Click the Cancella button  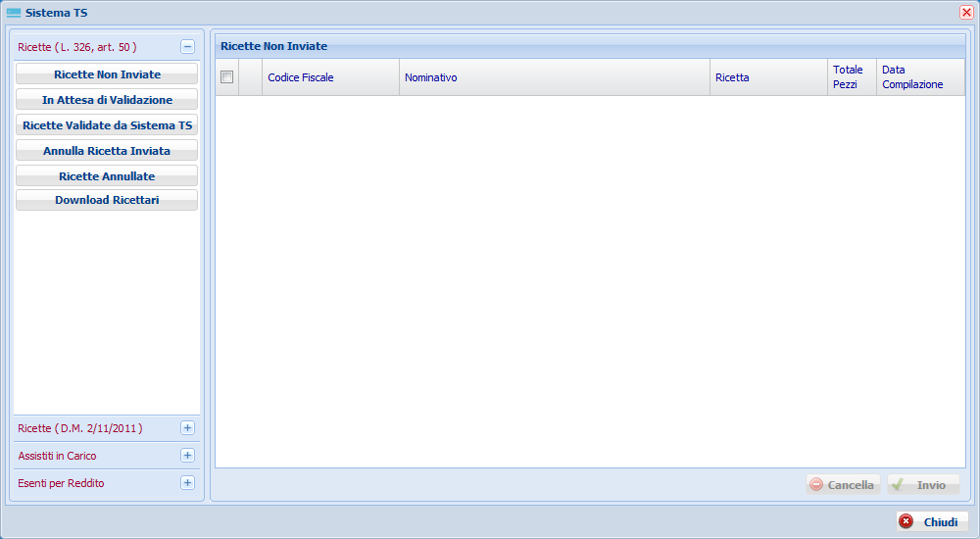point(843,484)
